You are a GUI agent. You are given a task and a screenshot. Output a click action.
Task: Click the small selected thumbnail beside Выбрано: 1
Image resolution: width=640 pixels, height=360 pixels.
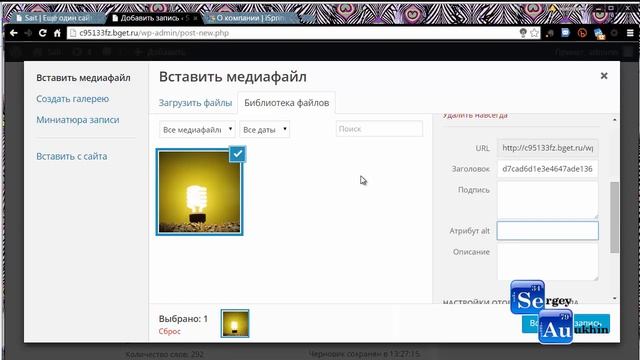click(x=235, y=324)
